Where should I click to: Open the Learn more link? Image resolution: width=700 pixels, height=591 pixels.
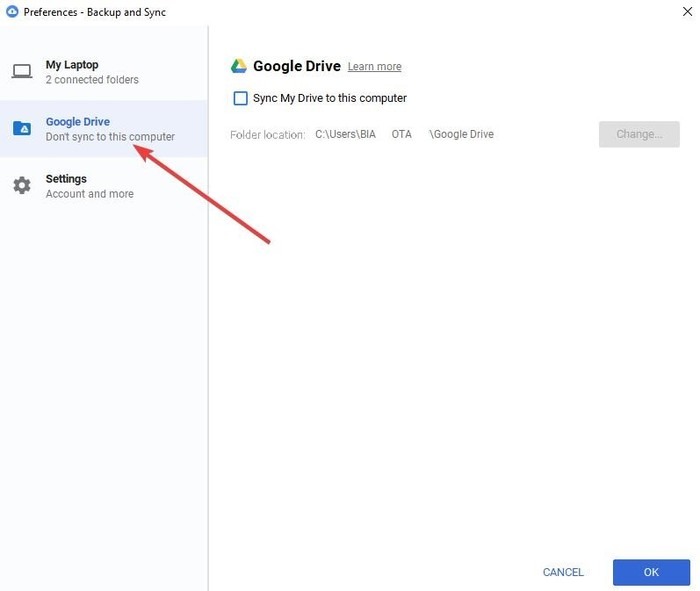[x=375, y=67]
